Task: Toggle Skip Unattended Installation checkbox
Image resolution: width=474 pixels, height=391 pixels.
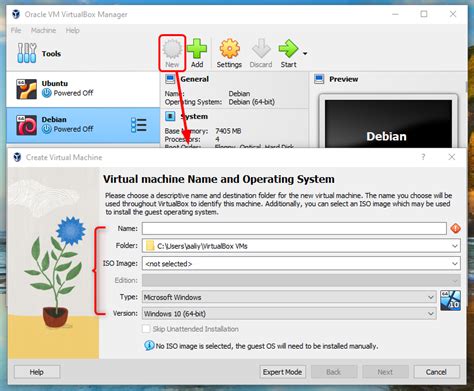Action: click(146, 329)
